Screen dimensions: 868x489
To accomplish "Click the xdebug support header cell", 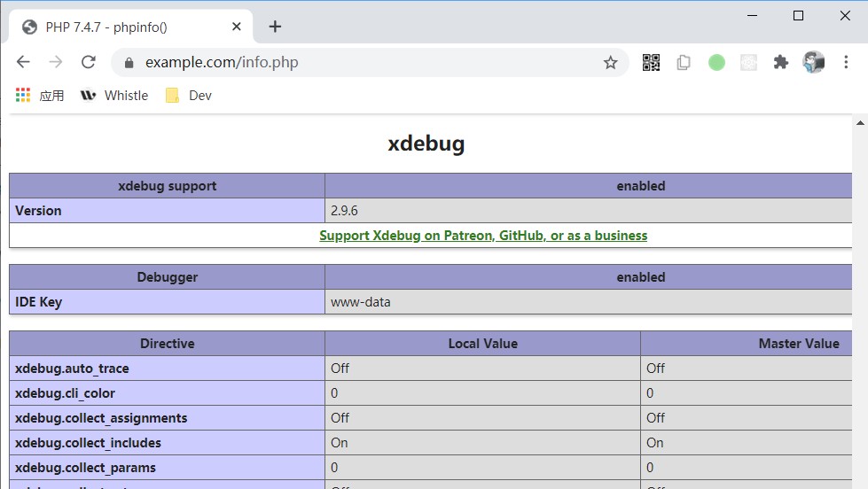I will click(x=168, y=186).
